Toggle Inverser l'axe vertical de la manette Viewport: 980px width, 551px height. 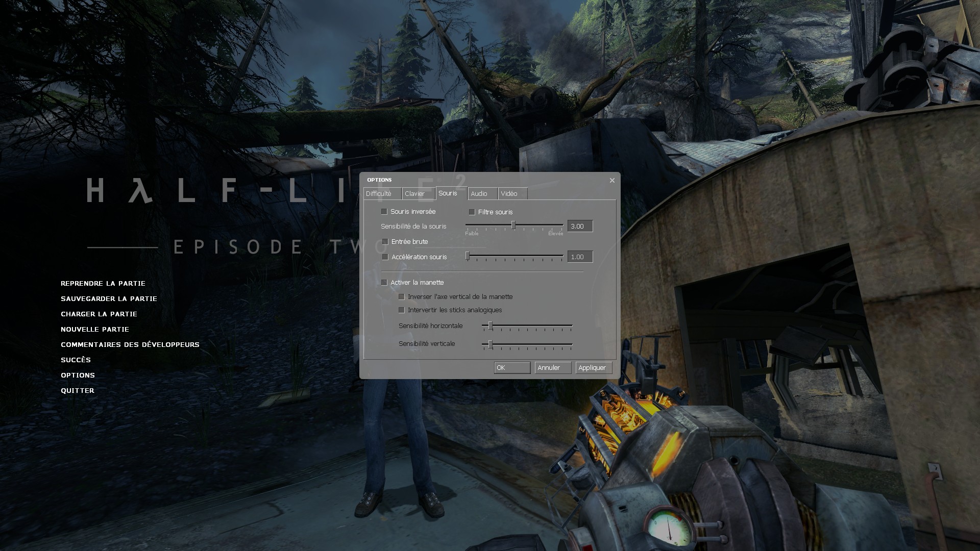tap(402, 297)
